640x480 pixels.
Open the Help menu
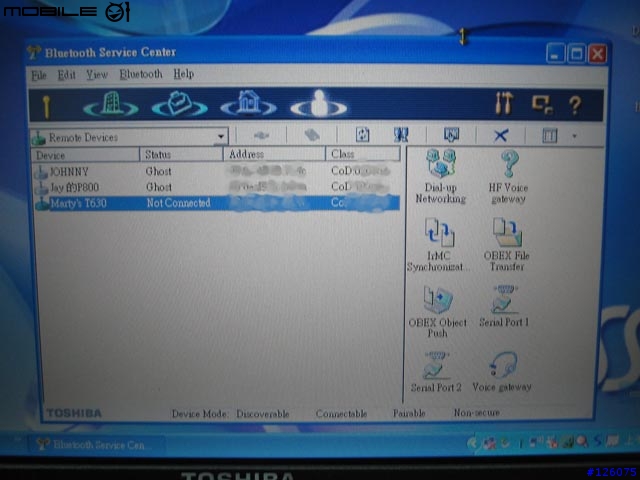(x=184, y=74)
